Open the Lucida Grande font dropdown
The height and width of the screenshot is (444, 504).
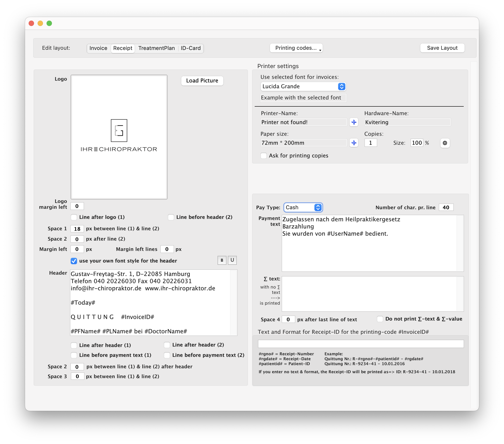tap(303, 86)
